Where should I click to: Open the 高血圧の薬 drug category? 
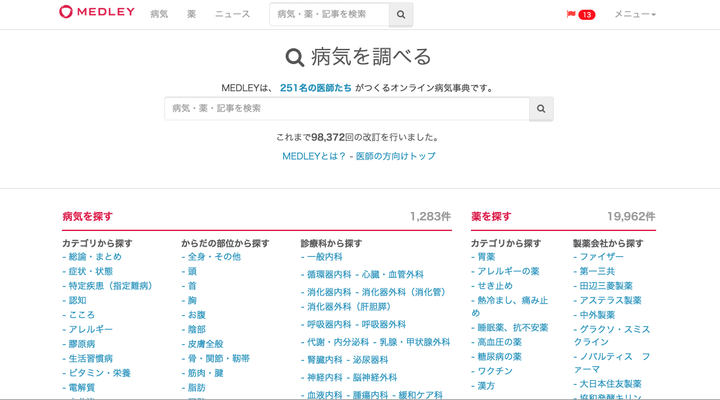click(x=500, y=342)
